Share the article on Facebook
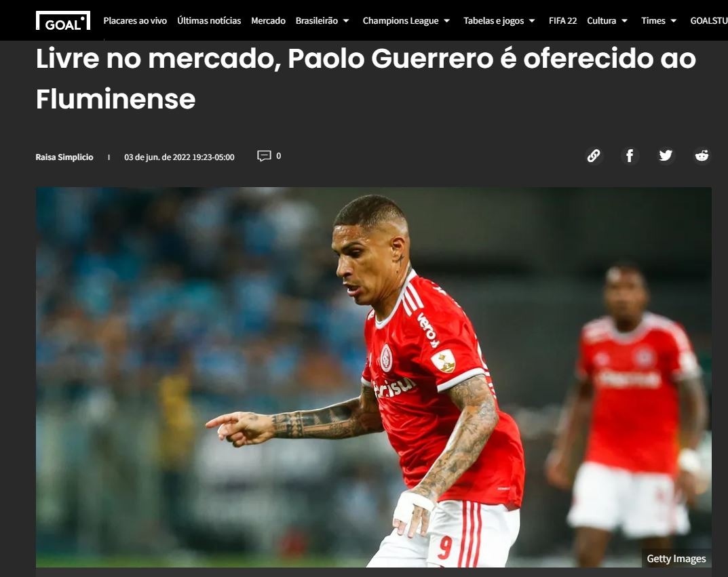 630,155
